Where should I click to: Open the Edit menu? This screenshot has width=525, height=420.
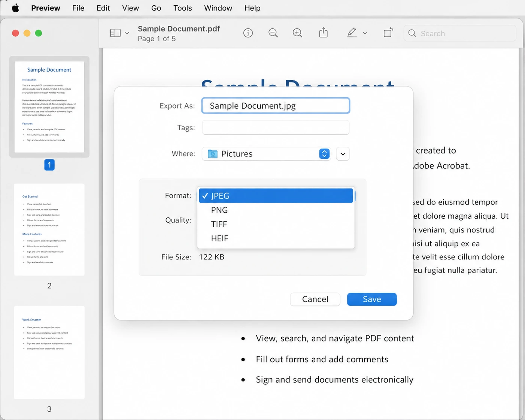pos(103,8)
